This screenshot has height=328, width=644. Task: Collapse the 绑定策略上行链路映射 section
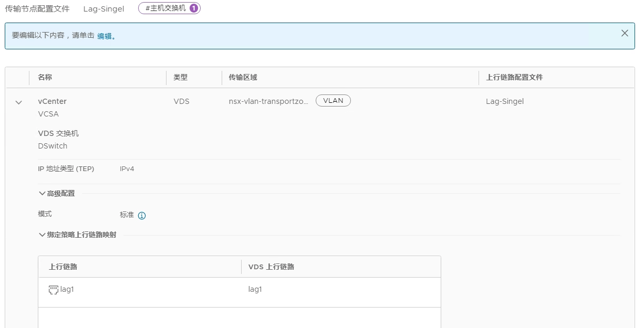click(x=43, y=235)
